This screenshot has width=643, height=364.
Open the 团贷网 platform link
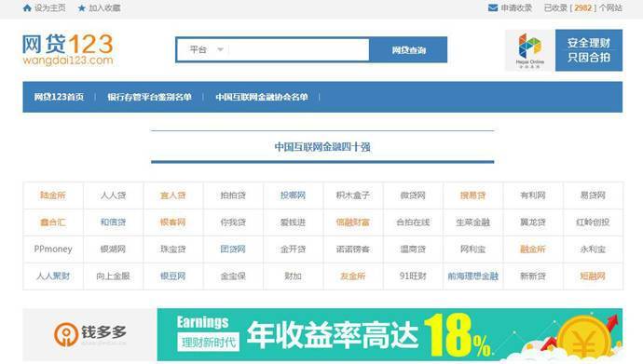(x=233, y=249)
